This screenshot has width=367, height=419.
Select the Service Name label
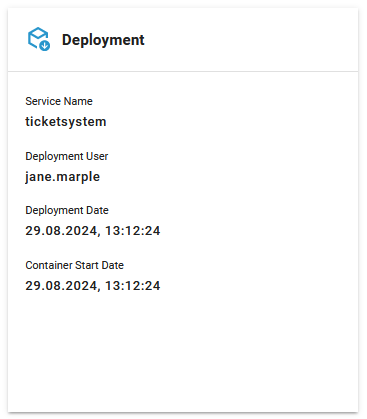click(59, 101)
